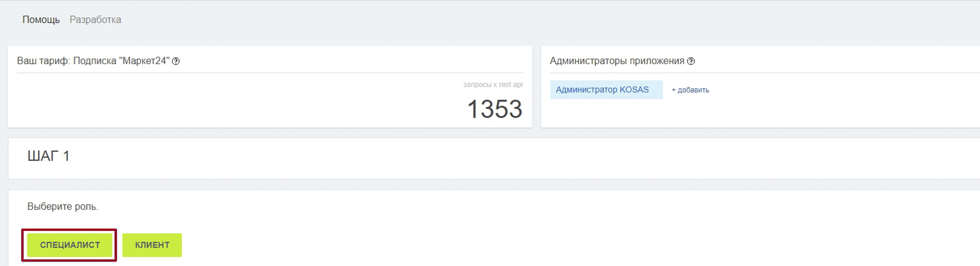Click empty area of ШАГ 1 bar right of heading
The image size is (980, 266).
pos(510,158)
